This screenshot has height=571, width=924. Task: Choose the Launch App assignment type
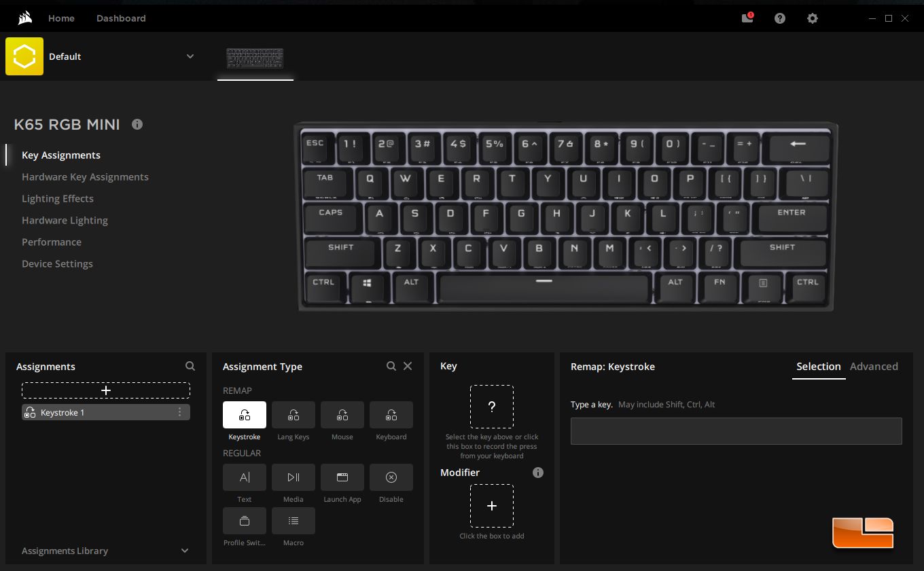[342, 477]
